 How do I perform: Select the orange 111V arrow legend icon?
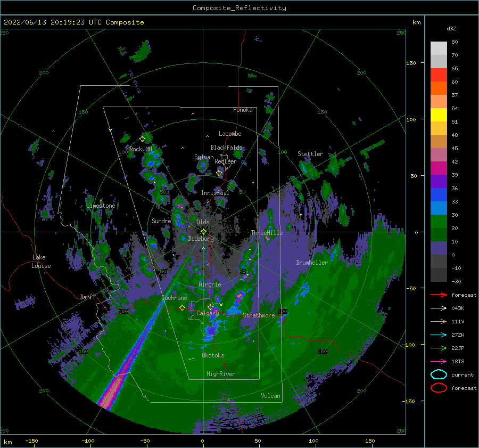439,321
